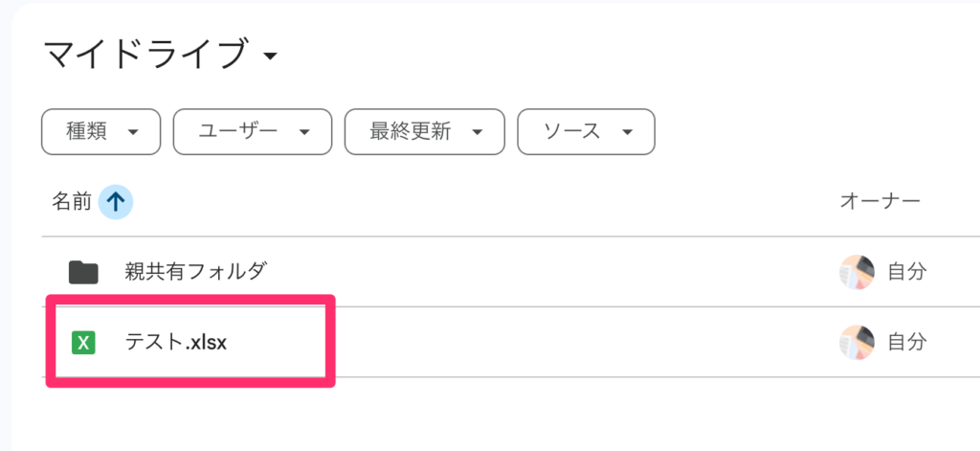The width and height of the screenshot is (980, 451).
Task: Open the 最終更新 filter by its label
Action: (x=410, y=132)
